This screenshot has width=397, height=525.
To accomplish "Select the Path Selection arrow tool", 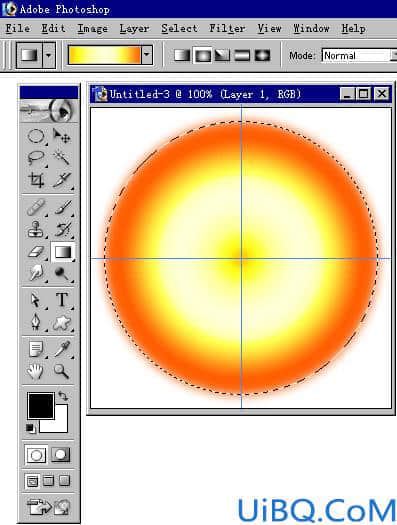I will pos(35,300).
